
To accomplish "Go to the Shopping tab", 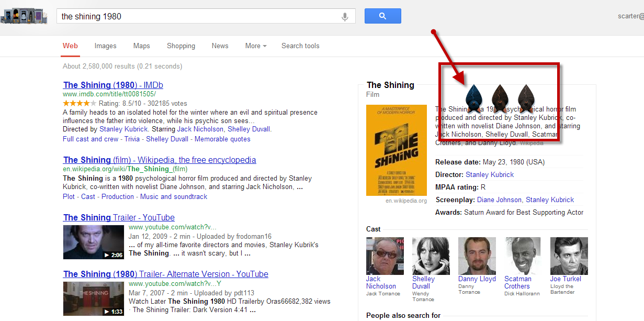I will [x=181, y=46].
